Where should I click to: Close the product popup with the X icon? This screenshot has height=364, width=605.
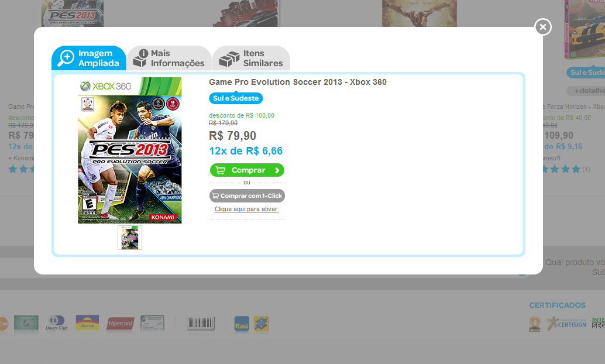coord(543,27)
